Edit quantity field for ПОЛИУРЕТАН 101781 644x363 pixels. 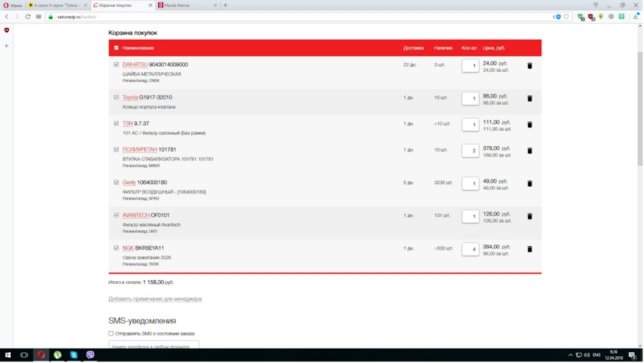click(x=470, y=151)
